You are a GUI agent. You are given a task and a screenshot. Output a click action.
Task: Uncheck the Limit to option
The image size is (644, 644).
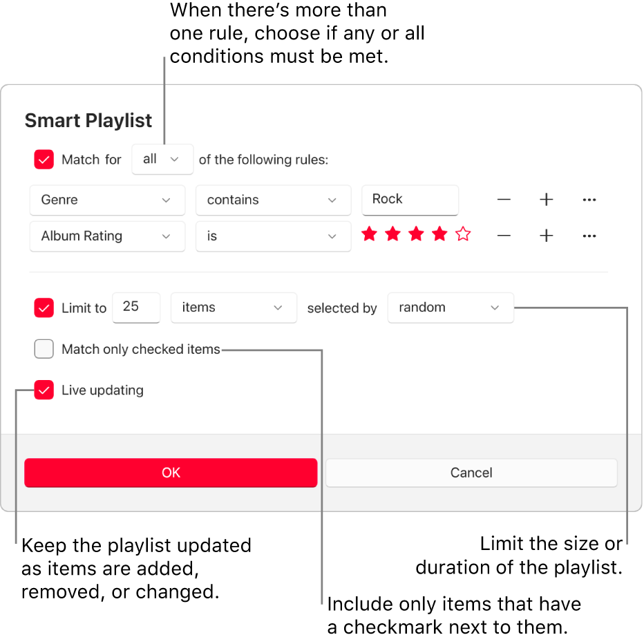[44, 308]
